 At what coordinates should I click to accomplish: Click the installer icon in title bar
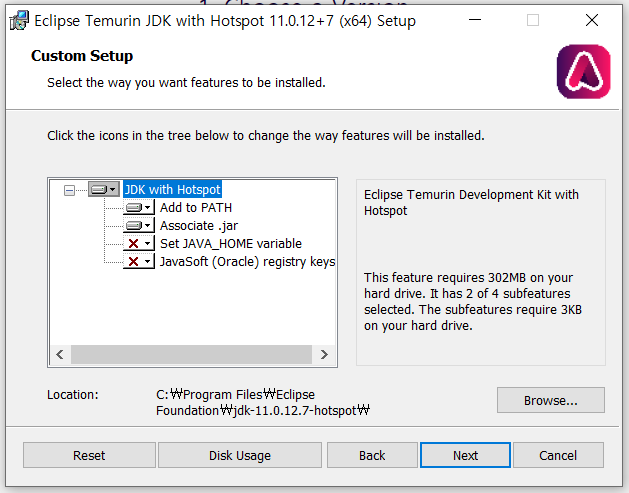[x=19, y=20]
